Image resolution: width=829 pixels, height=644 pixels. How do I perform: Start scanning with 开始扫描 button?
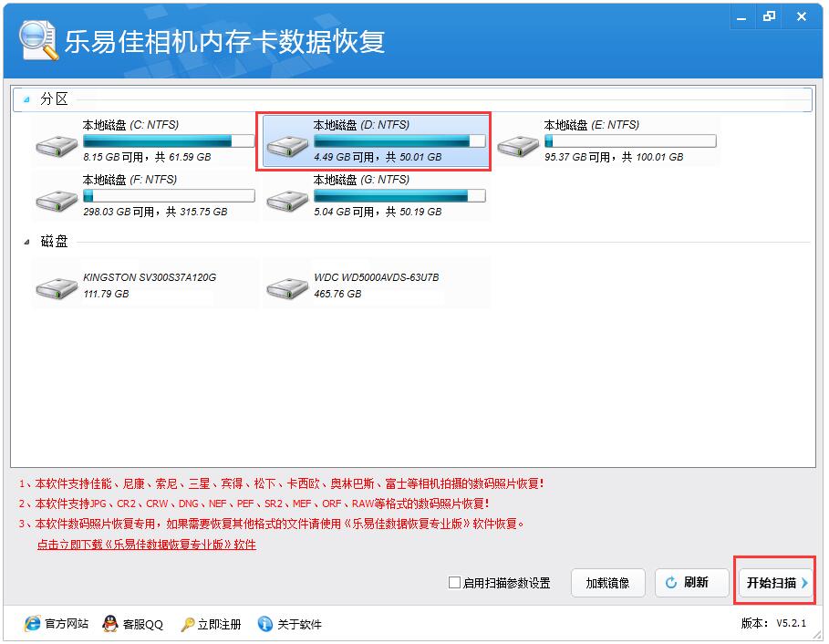click(x=775, y=583)
